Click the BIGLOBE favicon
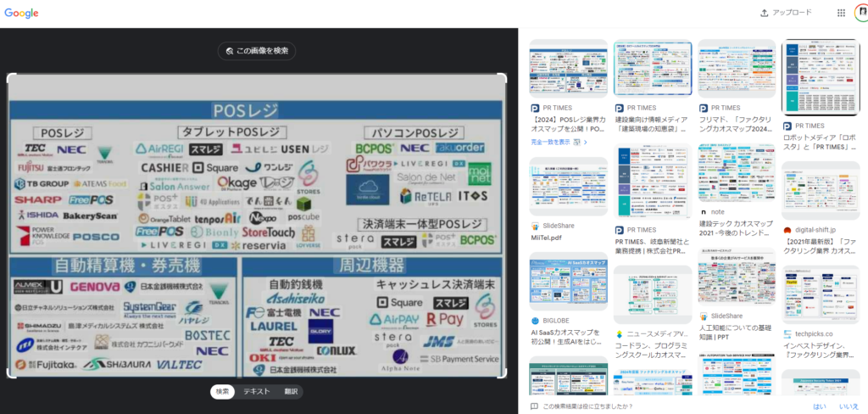Image resolution: width=868 pixels, height=414 pixels. pos(536,321)
